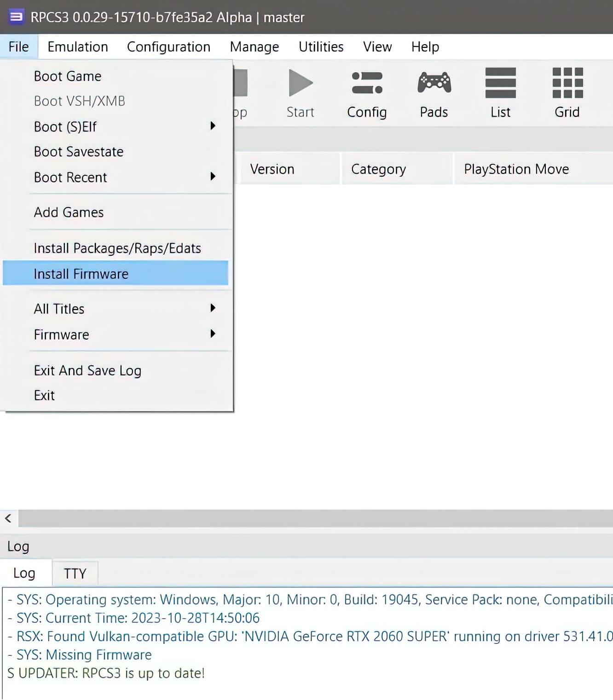Switch to the TTY tab

click(75, 573)
